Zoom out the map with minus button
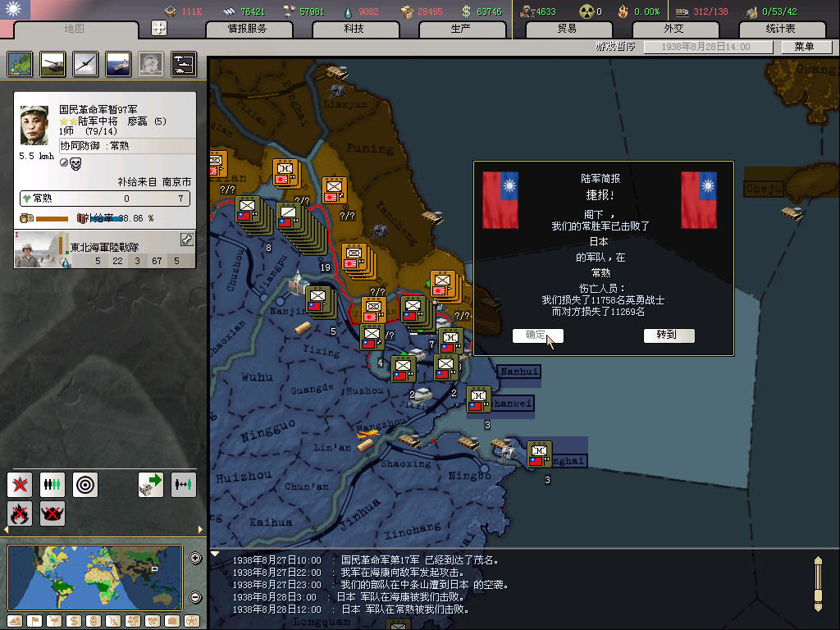This screenshot has height=630, width=840. pos(195,597)
